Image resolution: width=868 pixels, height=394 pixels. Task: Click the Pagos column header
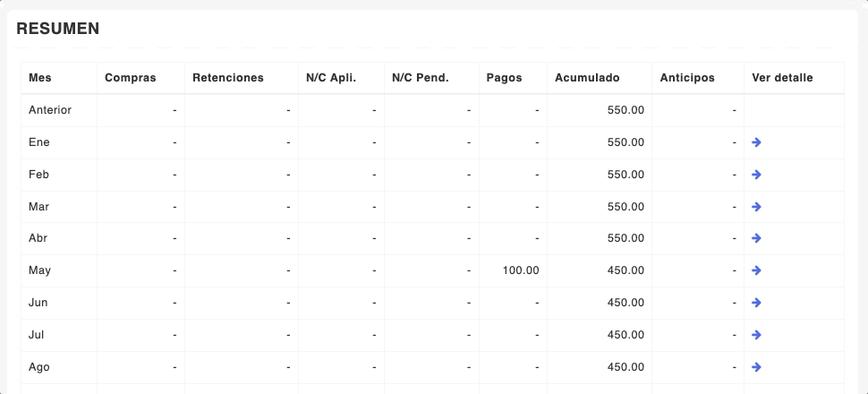(x=504, y=78)
